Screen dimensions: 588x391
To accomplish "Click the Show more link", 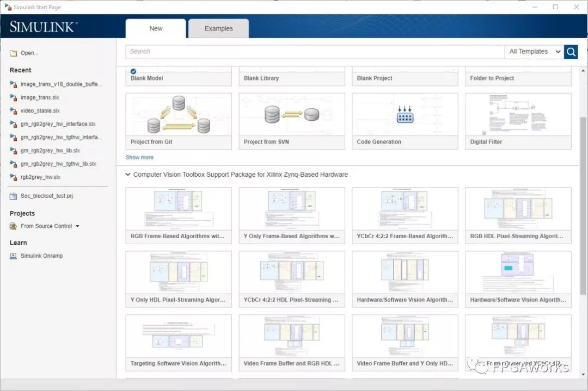I will (139, 158).
